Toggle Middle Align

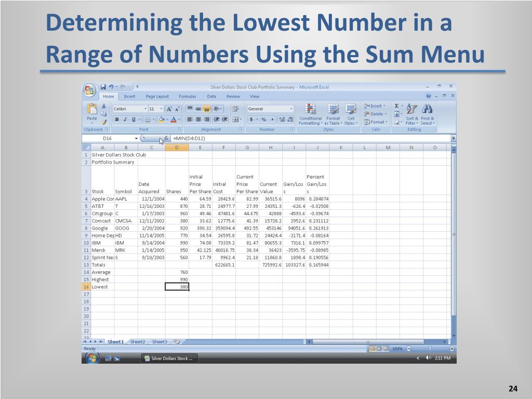(x=198, y=109)
